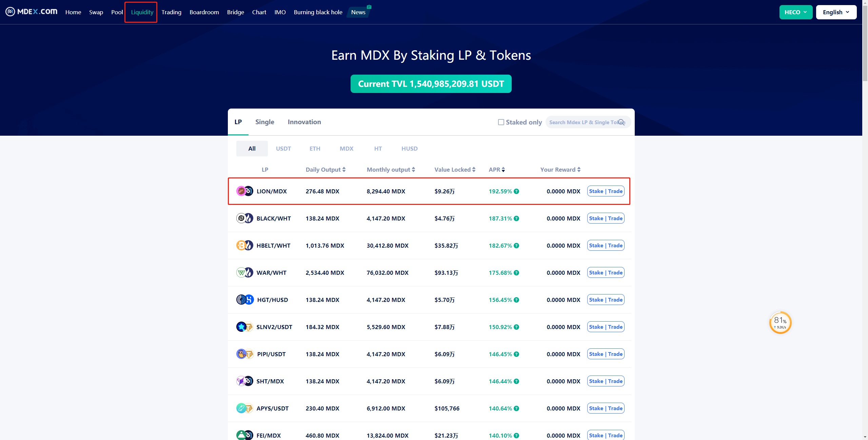Click Stake | Trade for LION/MDX
The height and width of the screenshot is (440, 868).
tap(606, 191)
